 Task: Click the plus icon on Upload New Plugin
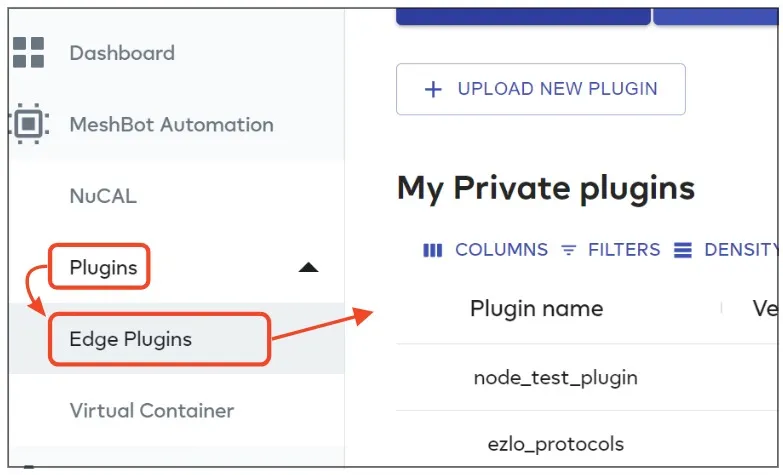pos(433,89)
